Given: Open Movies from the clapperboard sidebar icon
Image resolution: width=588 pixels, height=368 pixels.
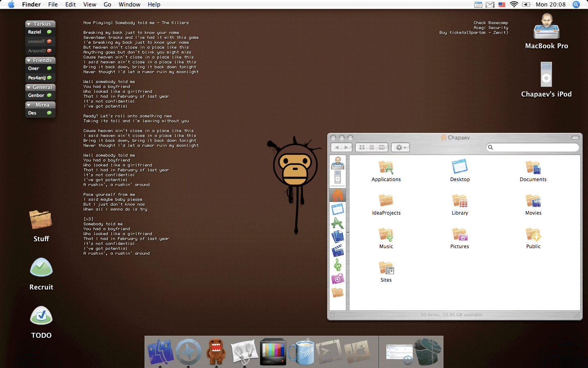Looking at the screenshot, I should [338, 251].
